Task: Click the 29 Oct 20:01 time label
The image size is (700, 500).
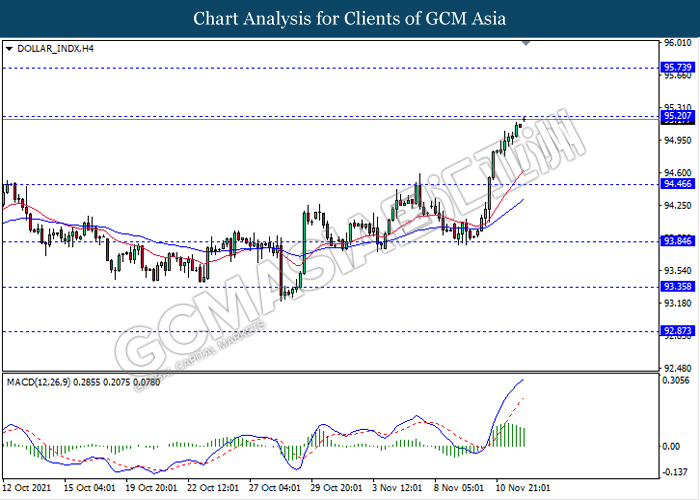Action: pyautogui.click(x=337, y=488)
